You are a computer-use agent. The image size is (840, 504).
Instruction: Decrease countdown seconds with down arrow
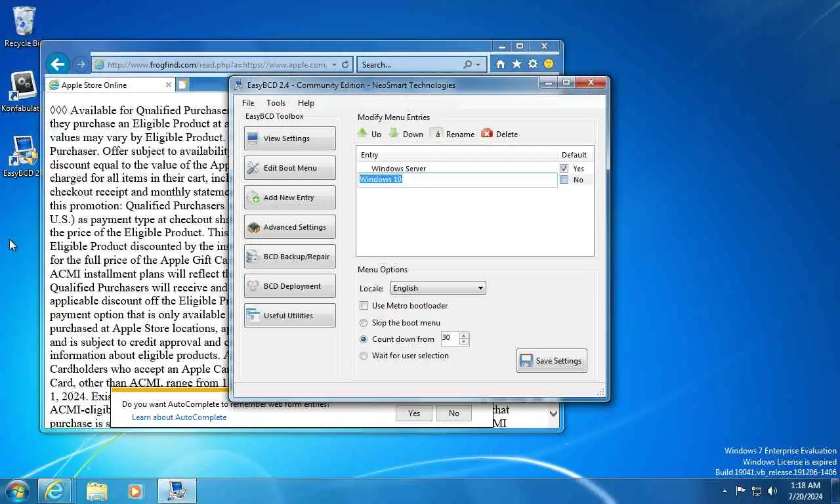[464, 342]
